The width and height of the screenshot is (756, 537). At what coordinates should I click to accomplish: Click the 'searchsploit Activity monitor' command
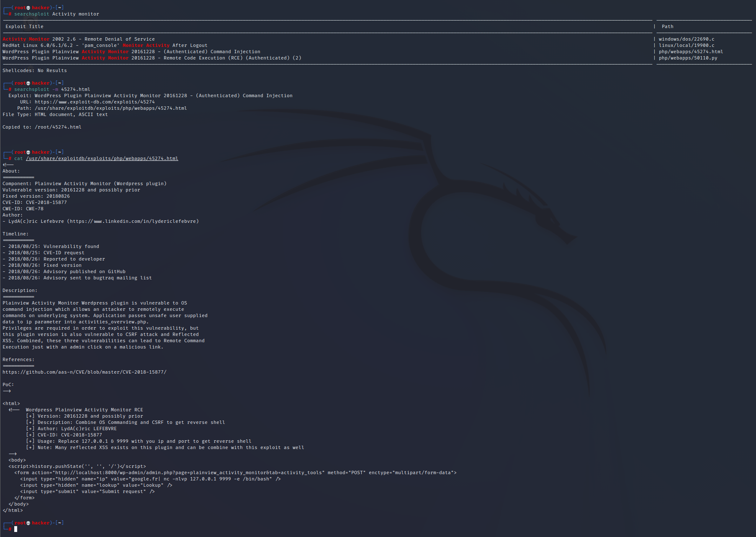(57, 14)
